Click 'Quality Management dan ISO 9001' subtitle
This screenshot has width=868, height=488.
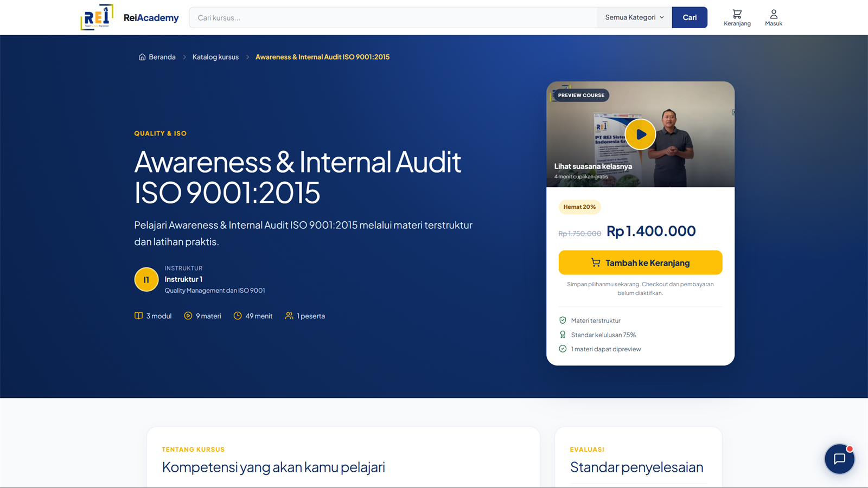215,291
